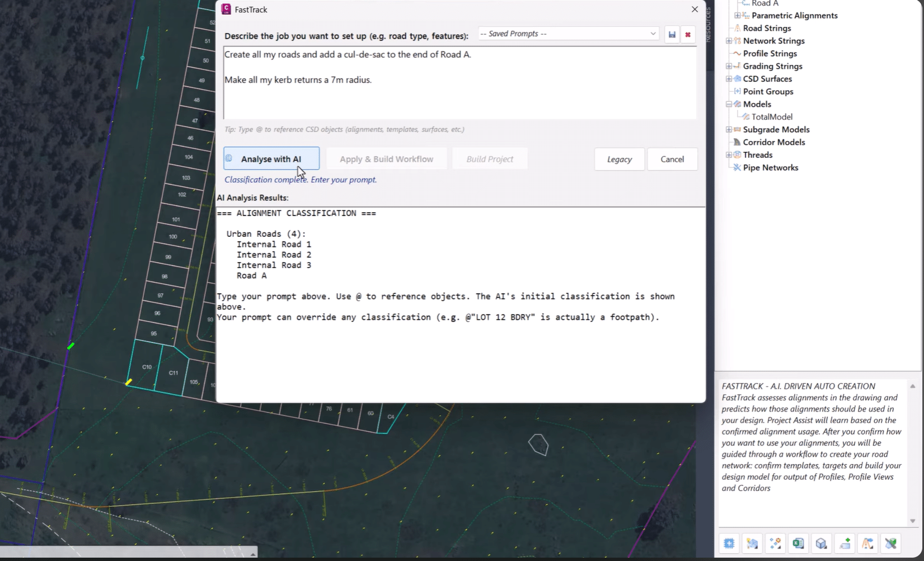
Task: Click the points with red circle icon in the bottom toolbar
Action: (775, 543)
